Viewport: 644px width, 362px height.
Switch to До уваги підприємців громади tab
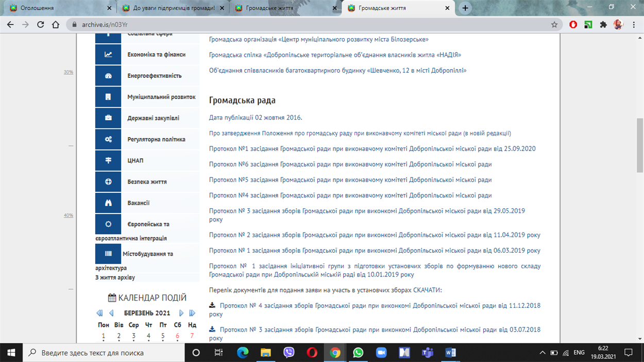pos(172,8)
